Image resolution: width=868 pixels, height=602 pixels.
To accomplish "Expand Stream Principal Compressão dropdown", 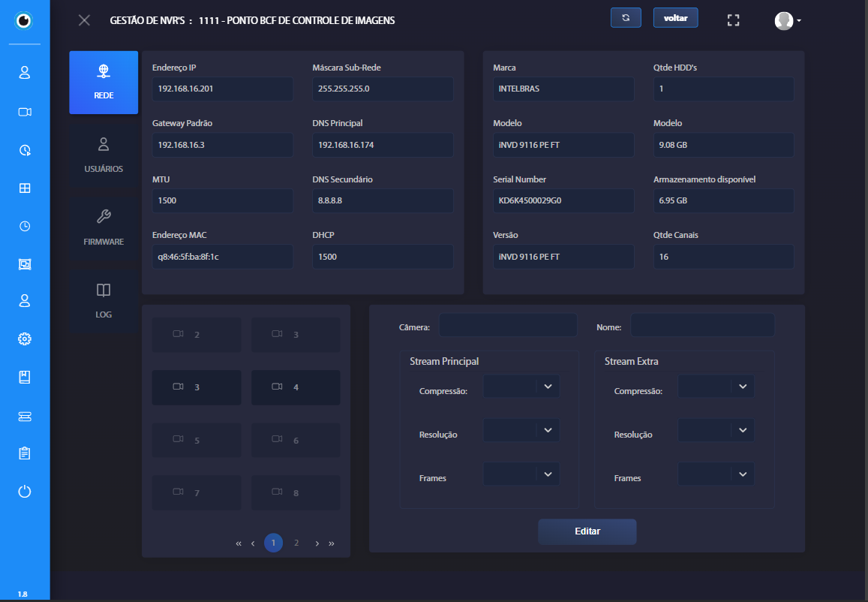I will tap(521, 386).
